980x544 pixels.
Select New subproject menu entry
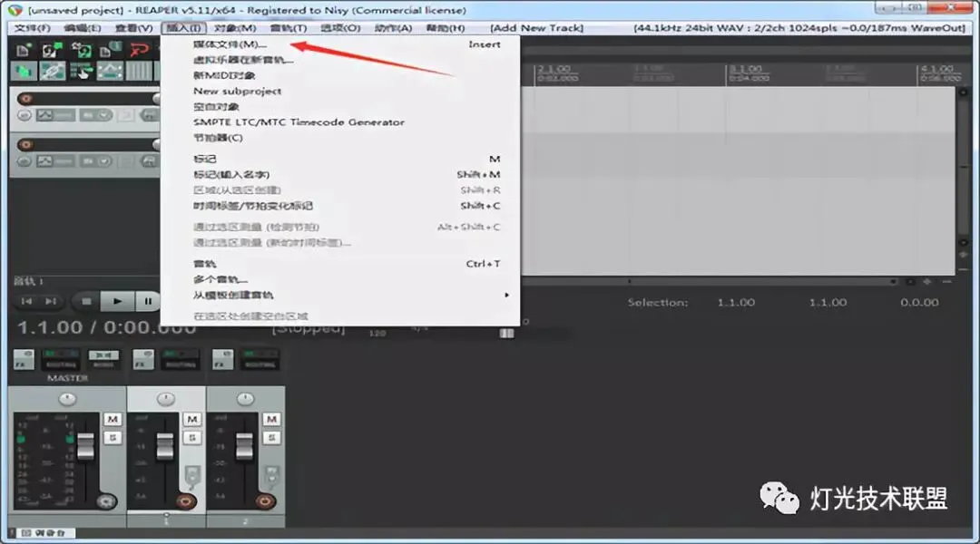point(340,92)
